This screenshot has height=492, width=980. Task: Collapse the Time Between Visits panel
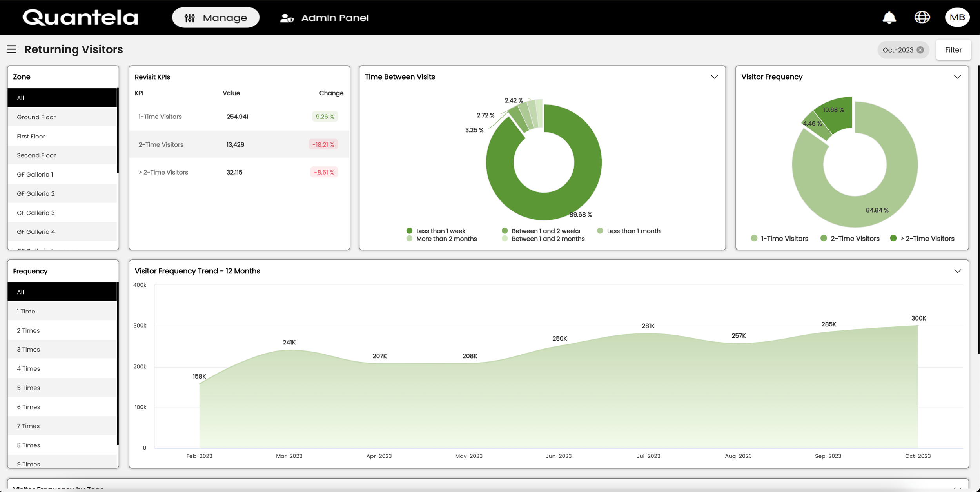coord(714,77)
